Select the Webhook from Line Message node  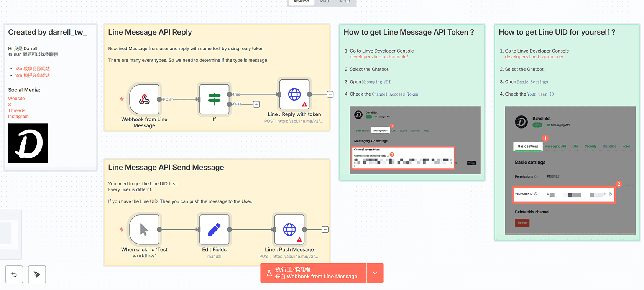click(x=144, y=100)
